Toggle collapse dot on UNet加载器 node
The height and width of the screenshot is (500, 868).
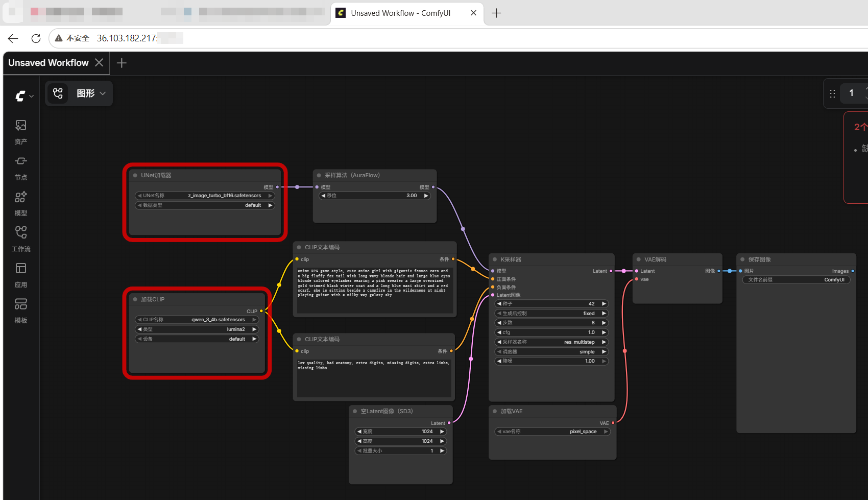(x=135, y=175)
